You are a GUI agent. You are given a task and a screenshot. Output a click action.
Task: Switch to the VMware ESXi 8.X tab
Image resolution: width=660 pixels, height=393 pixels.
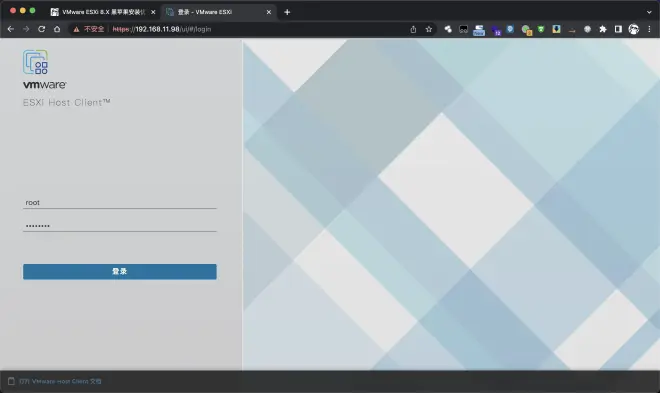point(103,12)
